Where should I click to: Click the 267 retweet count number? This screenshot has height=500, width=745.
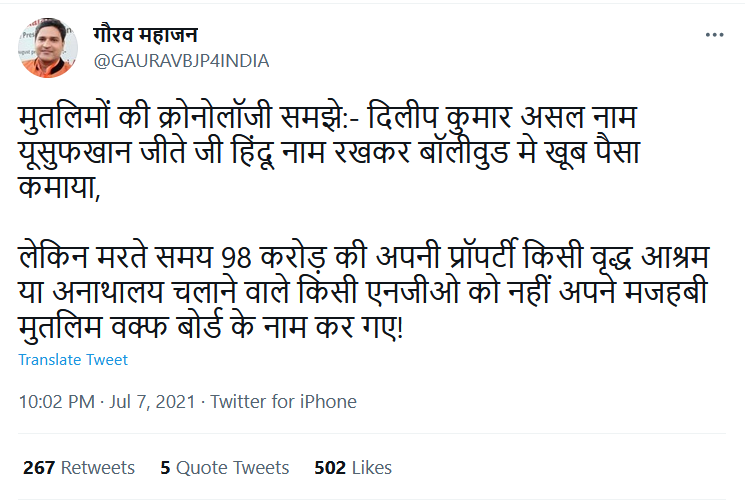[37, 467]
